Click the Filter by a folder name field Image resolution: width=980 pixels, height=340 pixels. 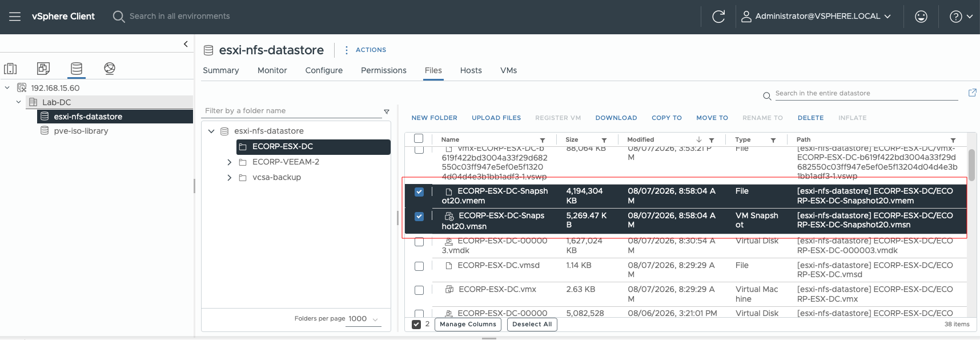pyautogui.click(x=291, y=111)
